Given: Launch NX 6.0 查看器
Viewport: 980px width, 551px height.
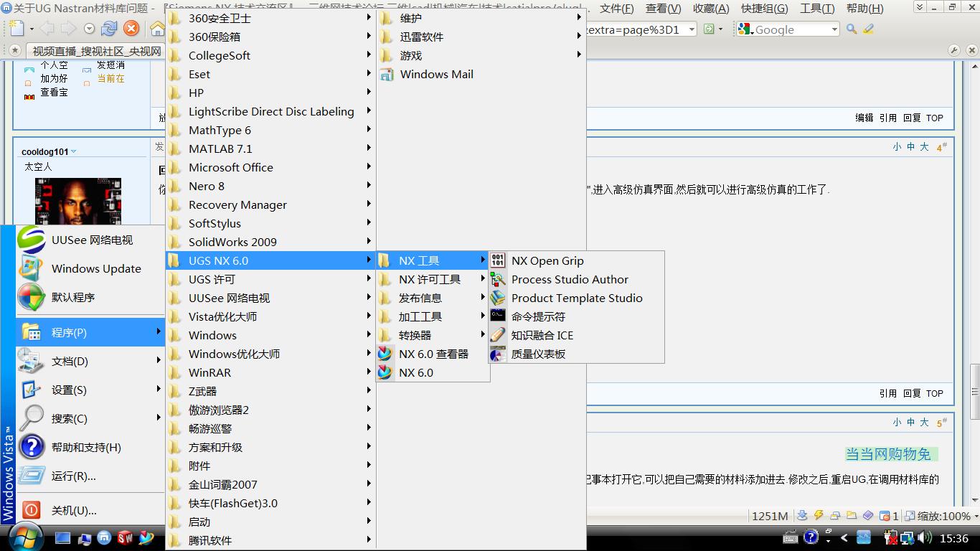Looking at the screenshot, I should coord(433,354).
